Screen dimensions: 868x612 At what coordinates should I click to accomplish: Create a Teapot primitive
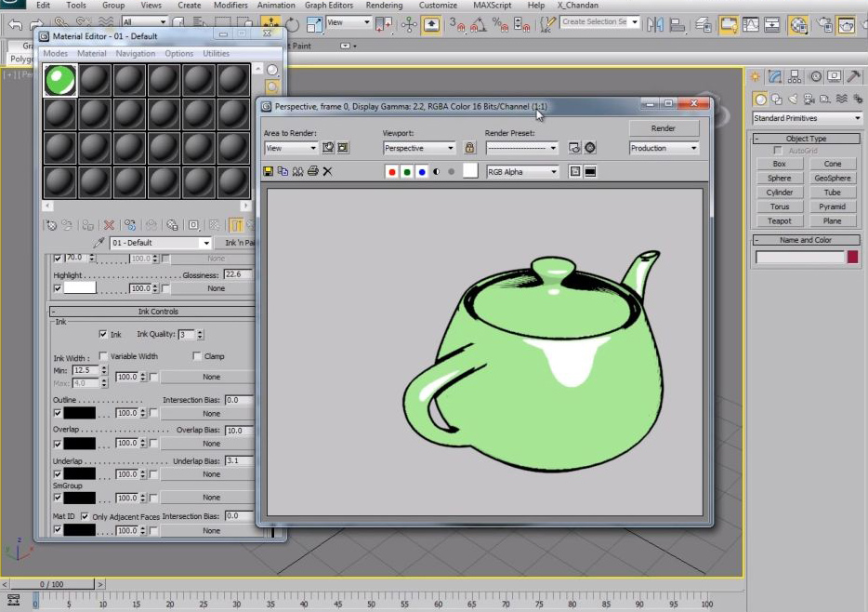click(x=779, y=220)
